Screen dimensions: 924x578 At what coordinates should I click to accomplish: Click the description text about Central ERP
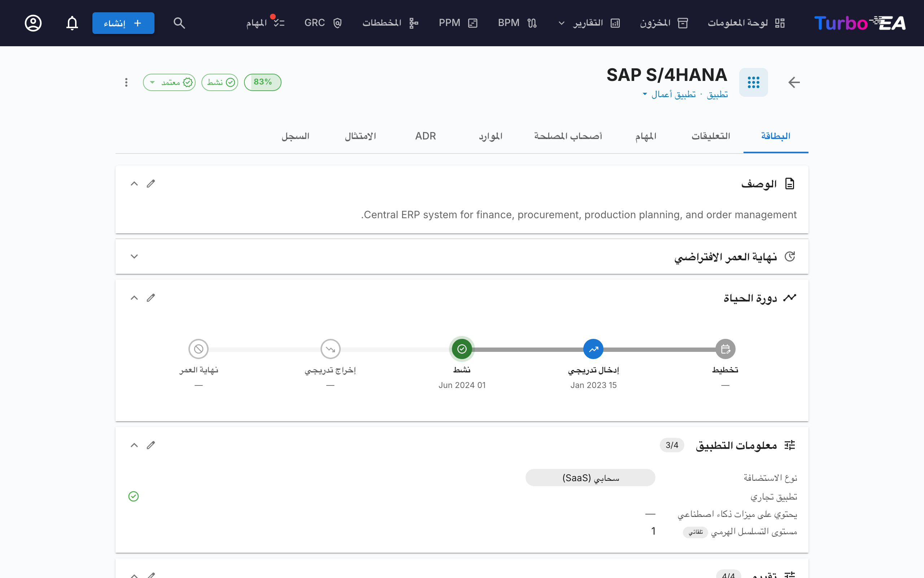pyautogui.click(x=579, y=215)
